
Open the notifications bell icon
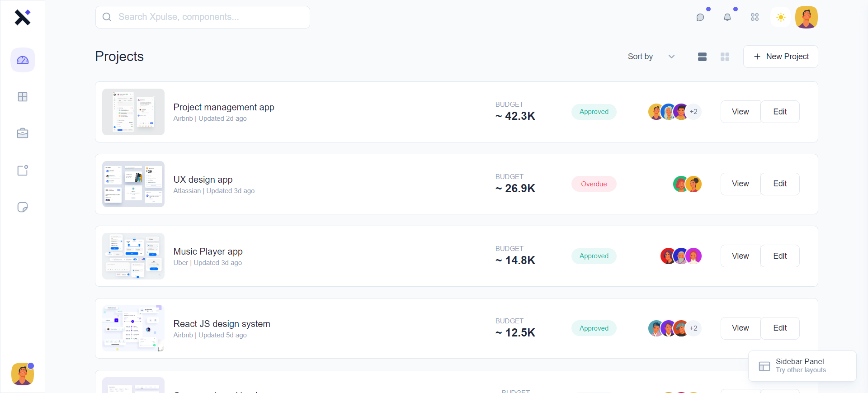pos(727,17)
